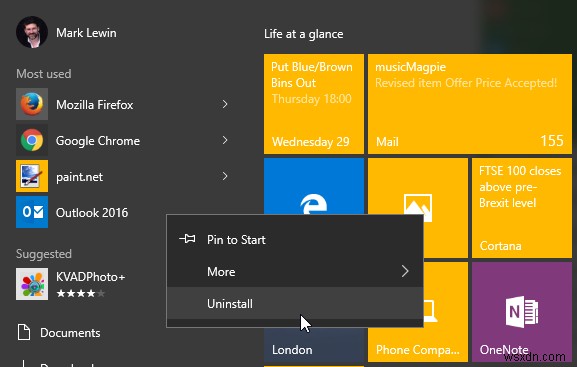This screenshot has height=367, width=577.
Task: Choose Uninstall from the context menu
Action: (295, 304)
